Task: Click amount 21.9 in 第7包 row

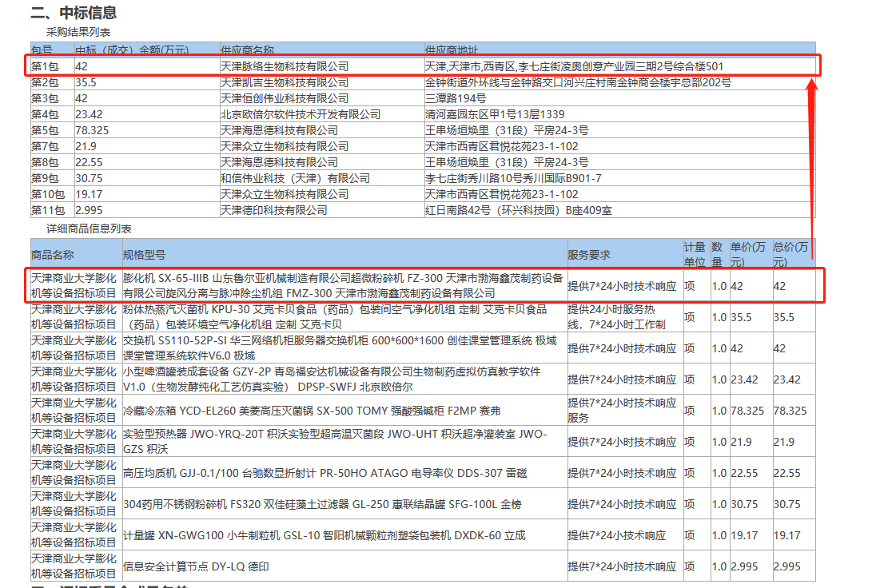Action: point(86,146)
